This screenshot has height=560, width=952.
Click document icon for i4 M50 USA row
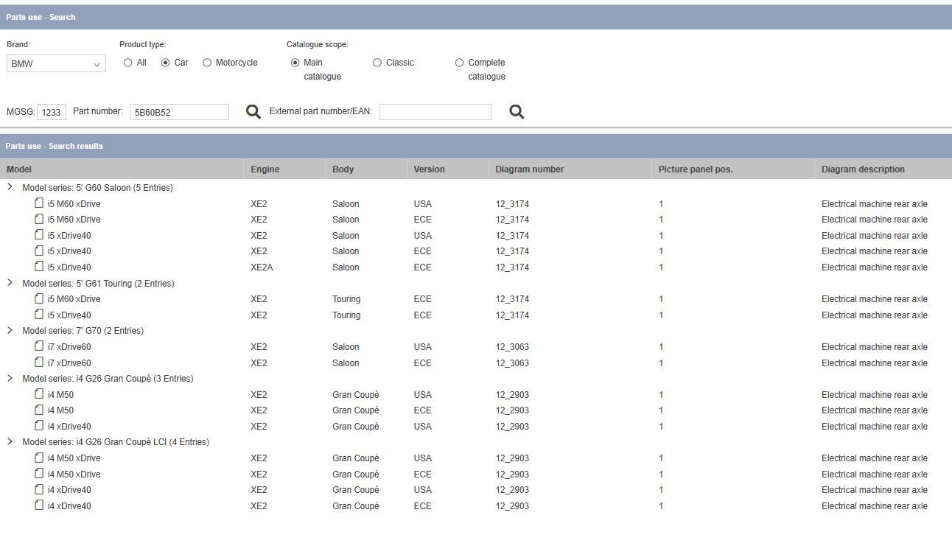click(x=39, y=394)
